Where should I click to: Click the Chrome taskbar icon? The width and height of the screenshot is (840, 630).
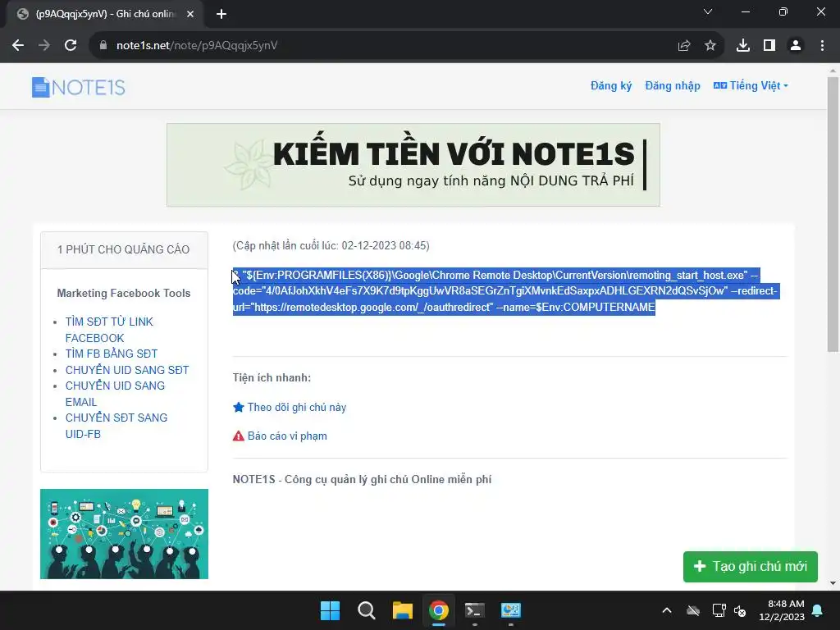point(438,610)
